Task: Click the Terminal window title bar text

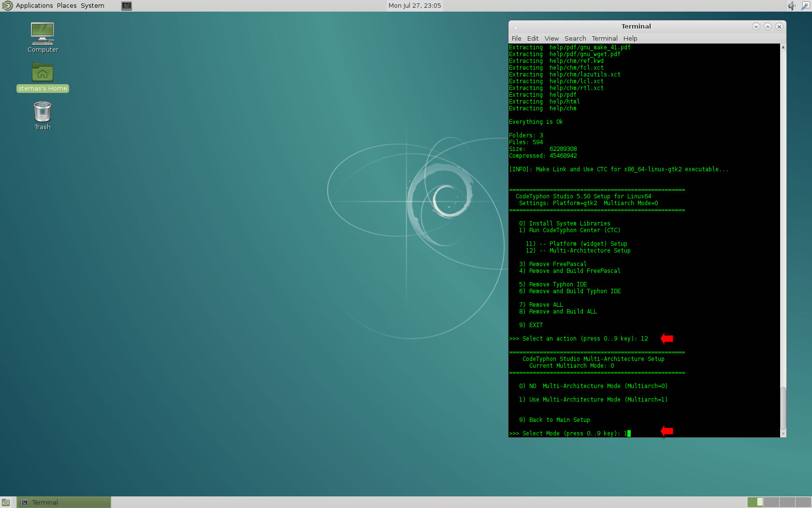Action: [636, 27]
